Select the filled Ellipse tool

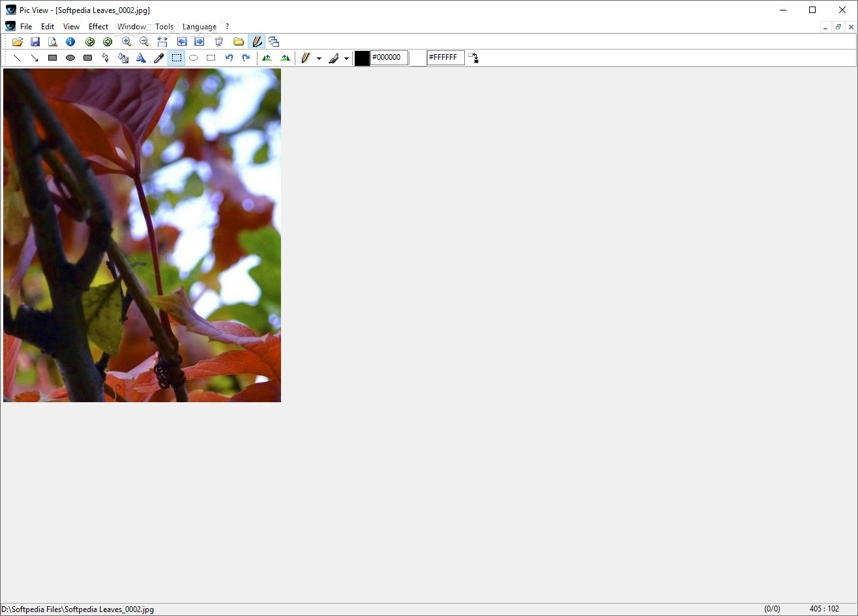[x=70, y=58]
